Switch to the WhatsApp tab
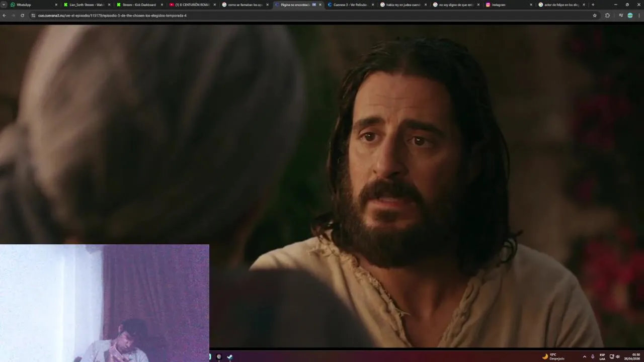 click(x=33, y=5)
